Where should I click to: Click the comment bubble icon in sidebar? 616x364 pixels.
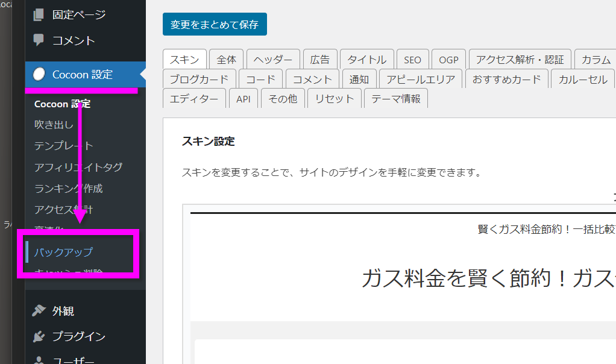pos(39,40)
